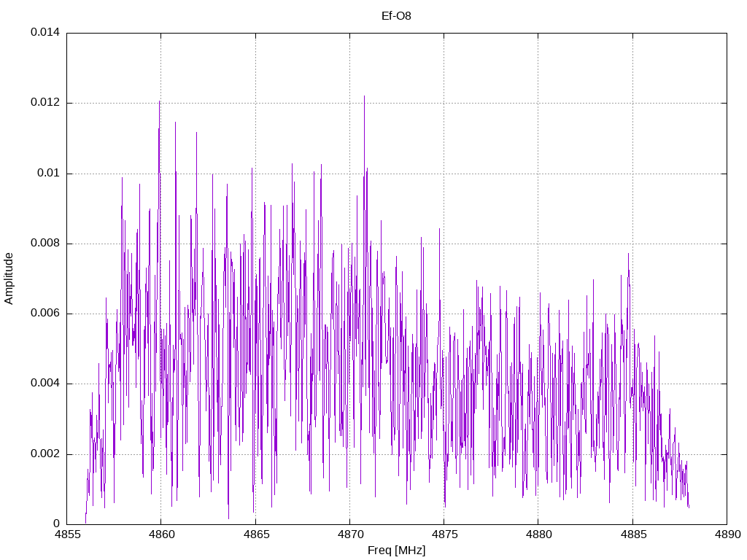Screen dimensions: 747x560
Task: Click the y-axis value 0.01
Action: tap(49, 173)
